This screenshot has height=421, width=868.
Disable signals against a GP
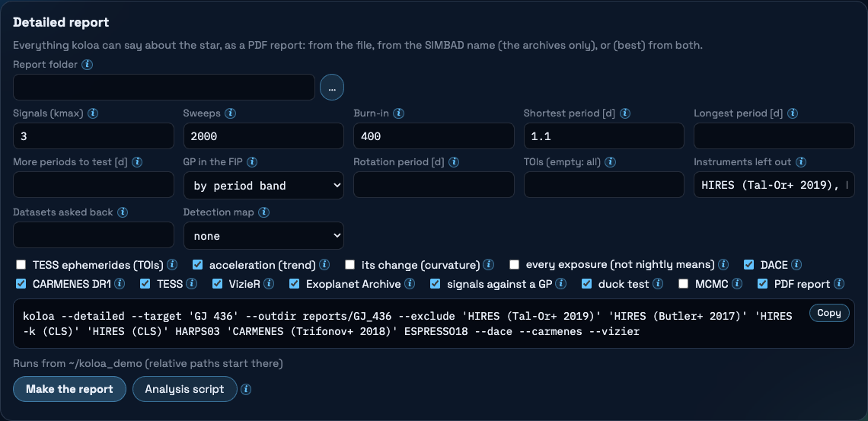(435, 284)
